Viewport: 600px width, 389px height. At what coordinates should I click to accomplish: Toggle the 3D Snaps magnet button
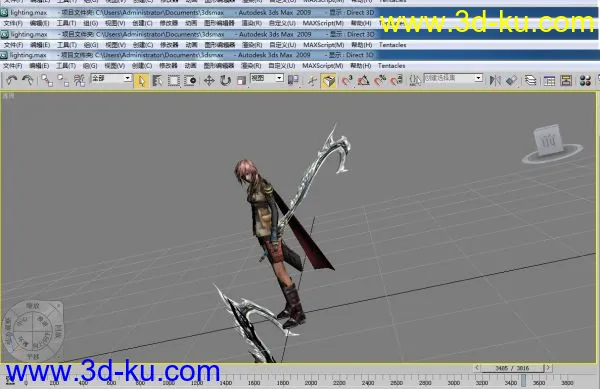(347, 81)
